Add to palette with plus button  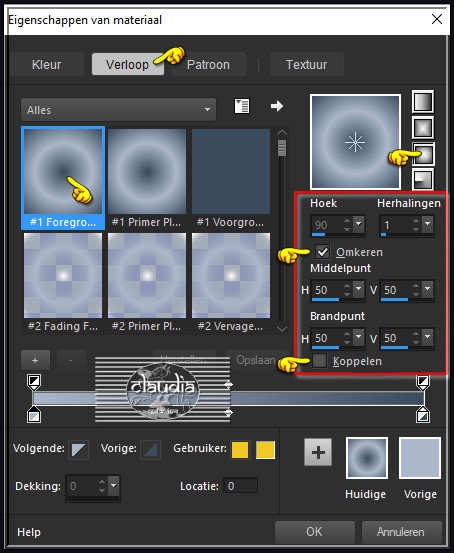[318, 452]
